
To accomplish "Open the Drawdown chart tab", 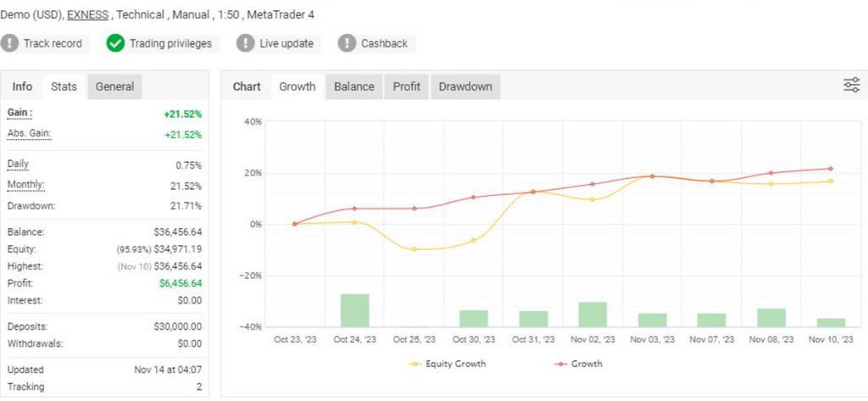I will (465, 86).
